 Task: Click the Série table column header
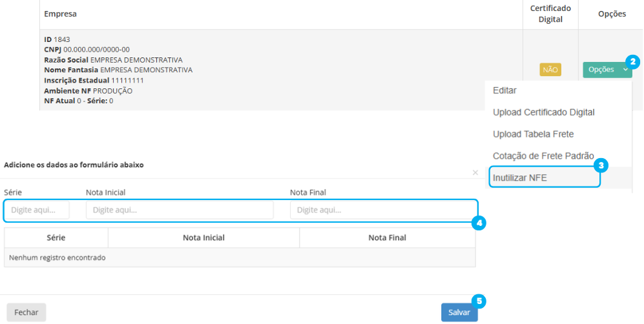tap(56, 238)
